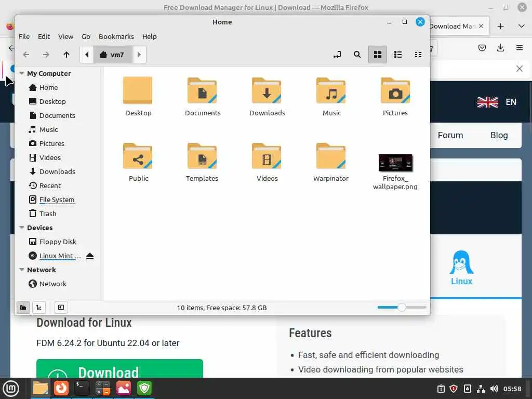Select the Pictures folder icon
The width and height of the screenshot is (532, 399).
(x=395, y=90)
